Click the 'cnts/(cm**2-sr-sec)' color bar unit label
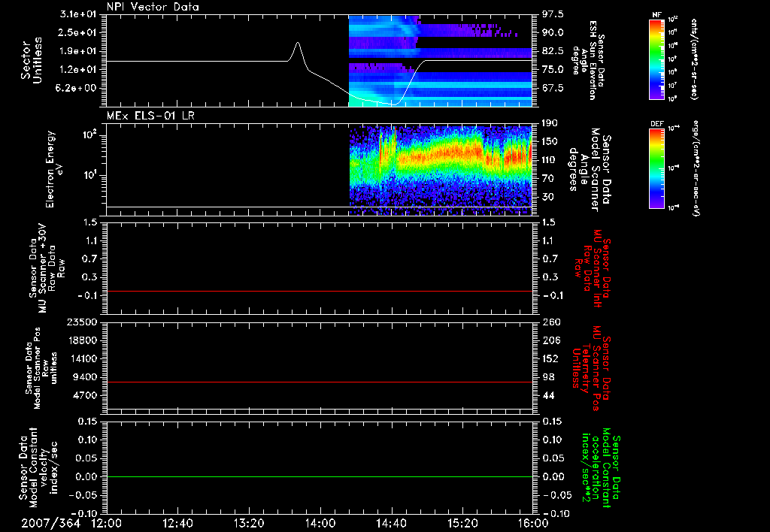770x532 pixels. pyautogui.click(x=693, y=59)
